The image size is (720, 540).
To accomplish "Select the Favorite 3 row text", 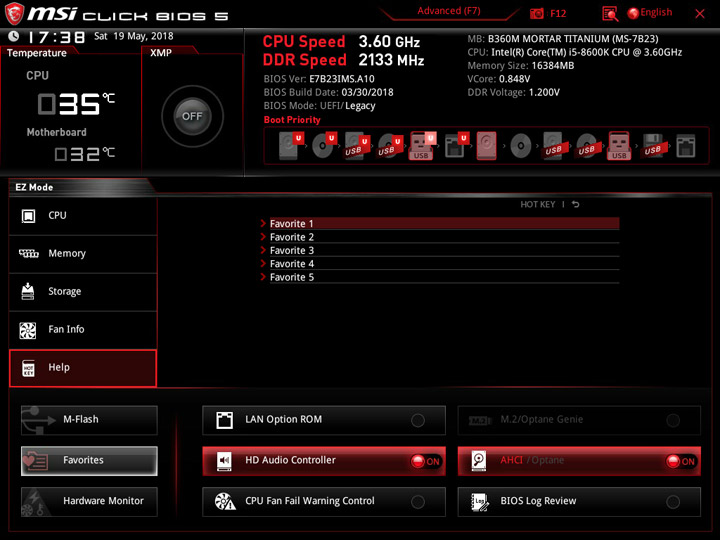I will click(x=292, y=250).
